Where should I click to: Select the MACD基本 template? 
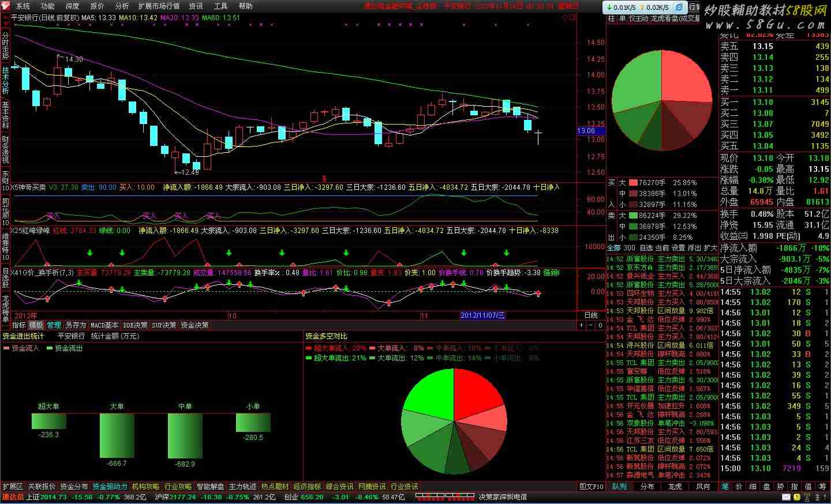coord(104,325)
